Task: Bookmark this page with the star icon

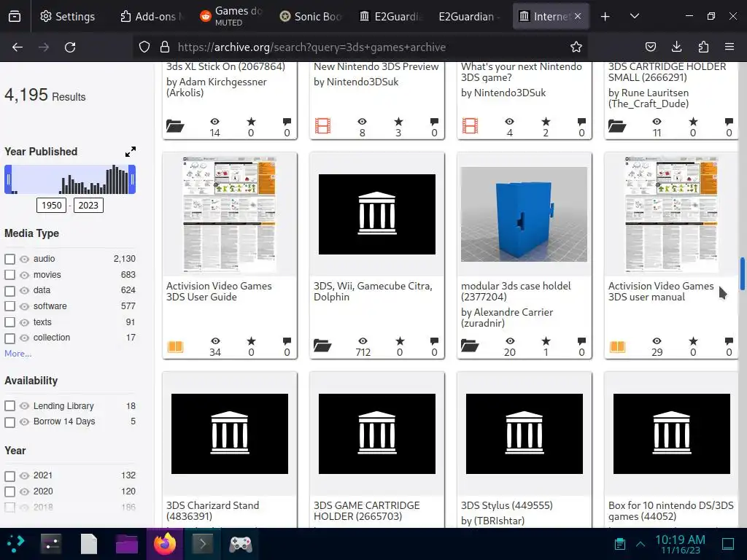Action: pyautogui.click(x=576, y=47)
